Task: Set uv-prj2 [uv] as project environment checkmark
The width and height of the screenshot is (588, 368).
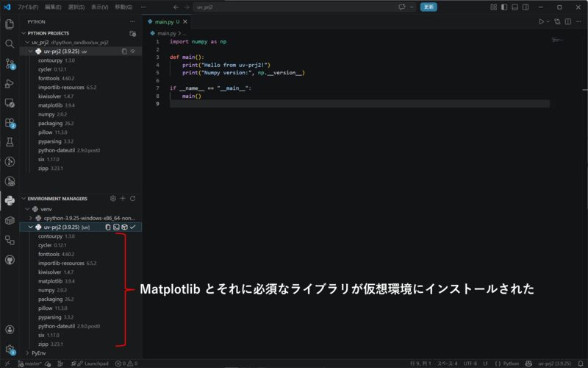Action: [133, 227]
